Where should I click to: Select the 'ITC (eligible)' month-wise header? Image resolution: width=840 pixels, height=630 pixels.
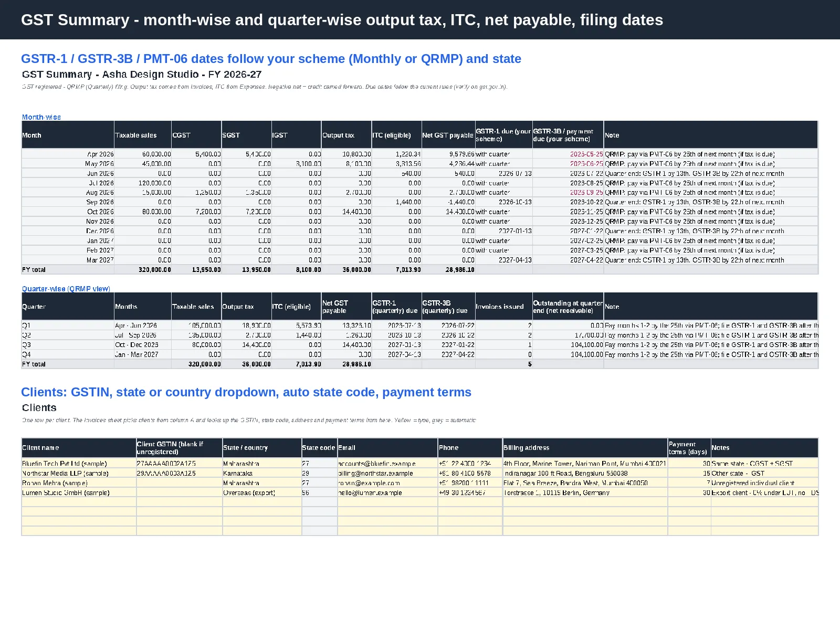pos(396,135)
